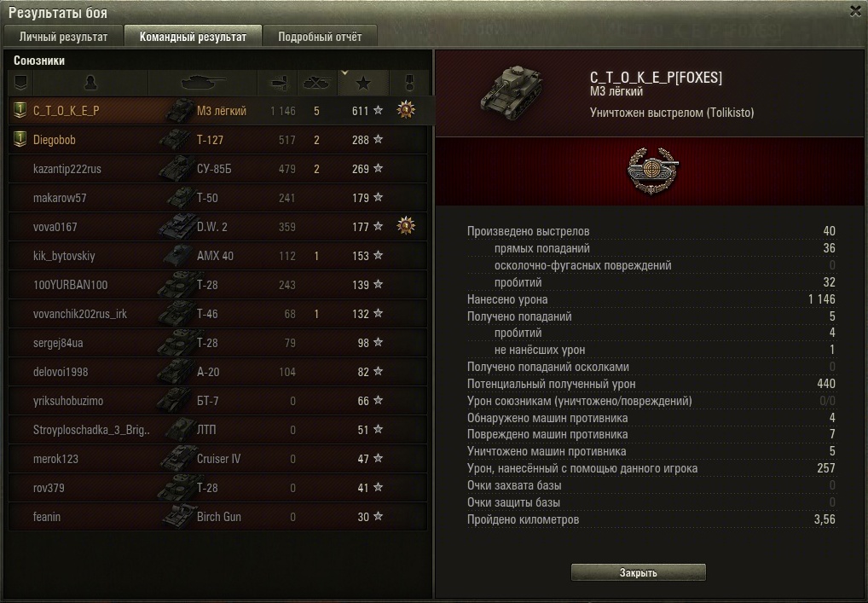Viewport: 868px width, 603px height.
Task: Click Diegobob's platoon badge icon
Action: [20, 140]
